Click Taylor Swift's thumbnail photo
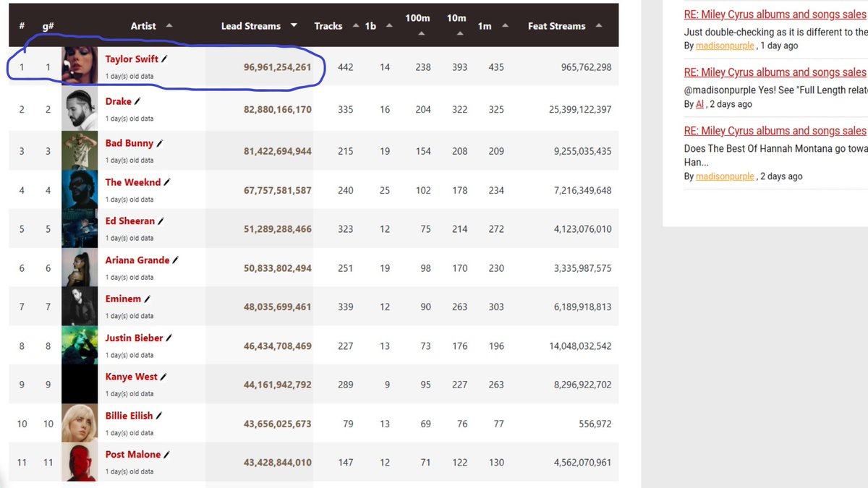868x488 pixels. tap(80, 66)
